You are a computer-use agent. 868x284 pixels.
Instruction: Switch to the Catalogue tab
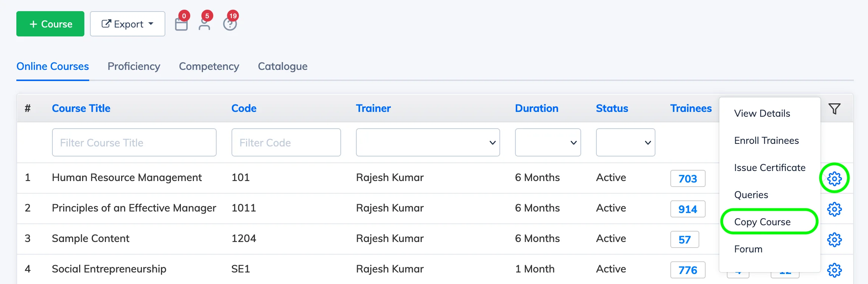pyautogui.click(x=283, y=66)
